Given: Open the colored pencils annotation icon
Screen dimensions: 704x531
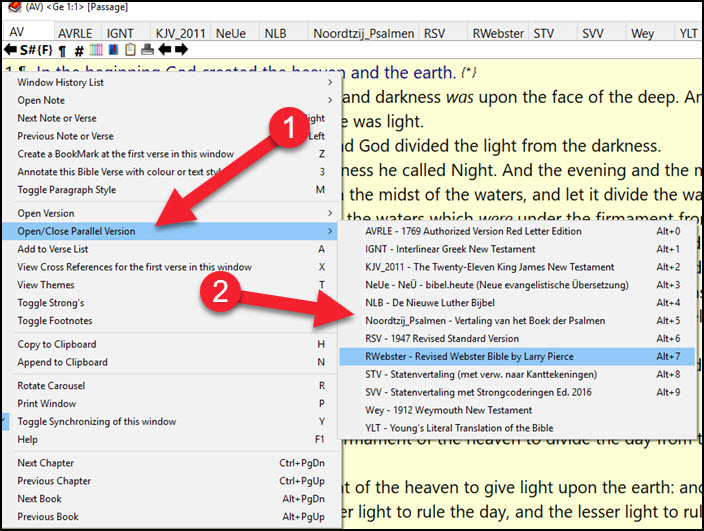Looking at the screenshot, I should (96, 50).
